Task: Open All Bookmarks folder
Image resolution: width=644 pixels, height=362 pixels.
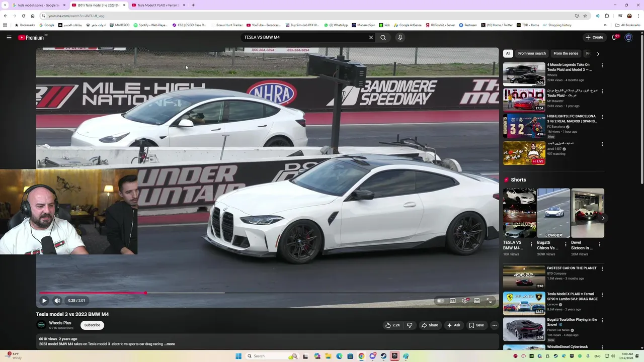Action: tap(628, 25)
